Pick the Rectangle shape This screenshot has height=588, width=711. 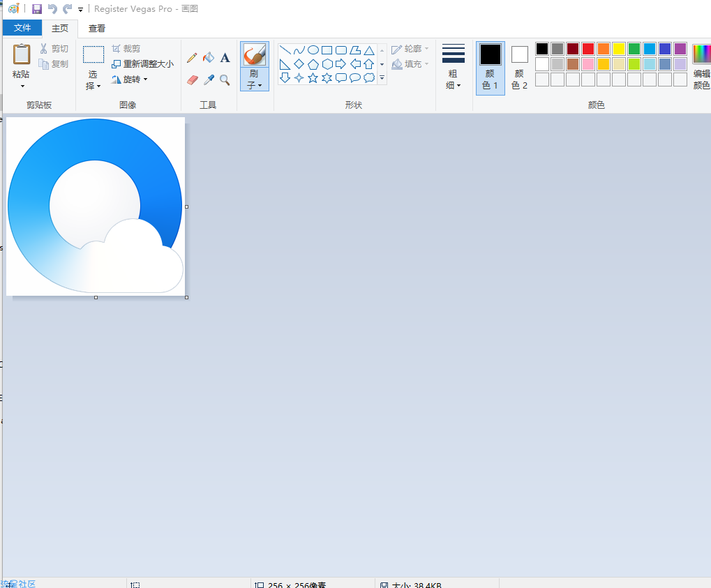coord(327,50)
